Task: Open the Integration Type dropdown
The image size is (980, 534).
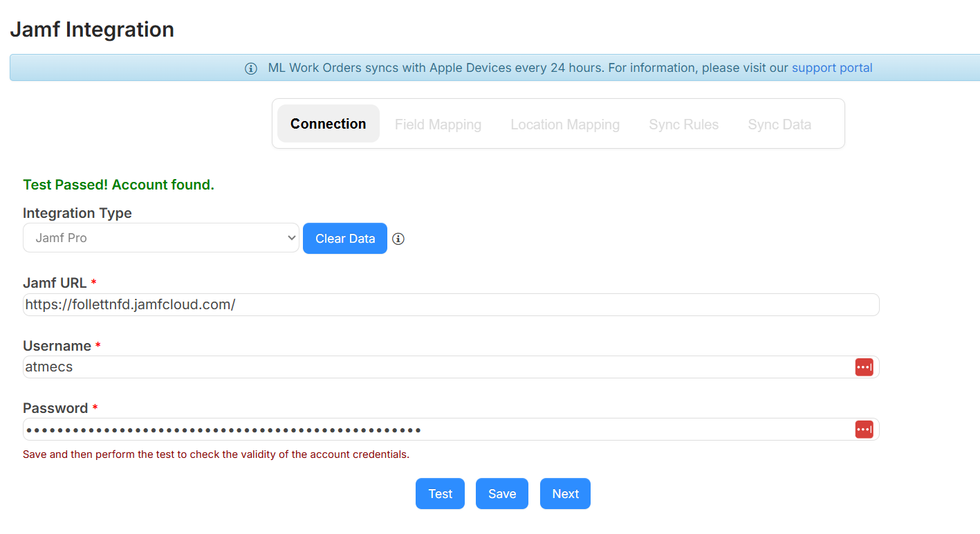Action: pyautogui.click(x=161, y=238)
